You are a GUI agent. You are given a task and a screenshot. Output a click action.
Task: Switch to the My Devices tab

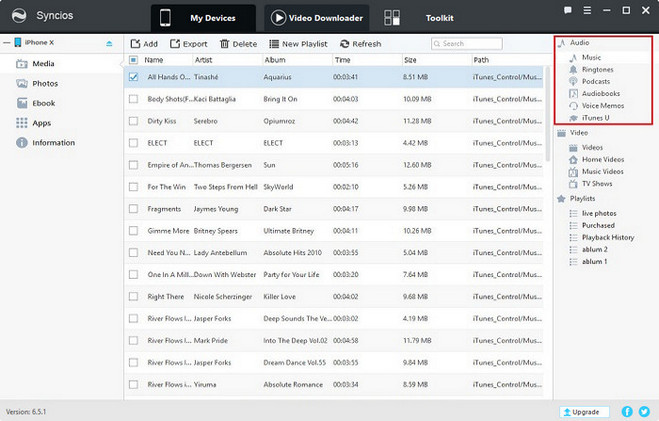click(x=203, y=18)
